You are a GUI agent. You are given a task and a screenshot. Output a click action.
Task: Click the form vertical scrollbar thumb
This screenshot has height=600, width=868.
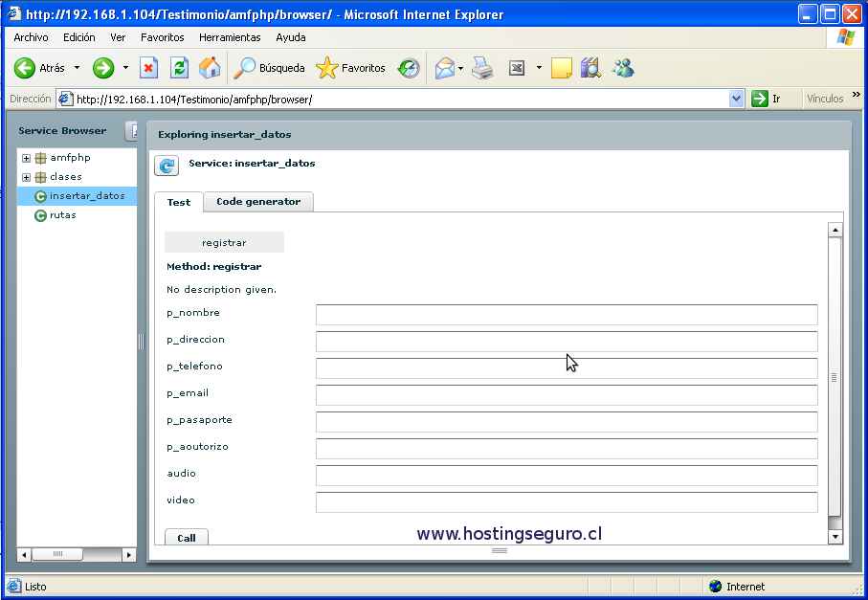point(835,377)
